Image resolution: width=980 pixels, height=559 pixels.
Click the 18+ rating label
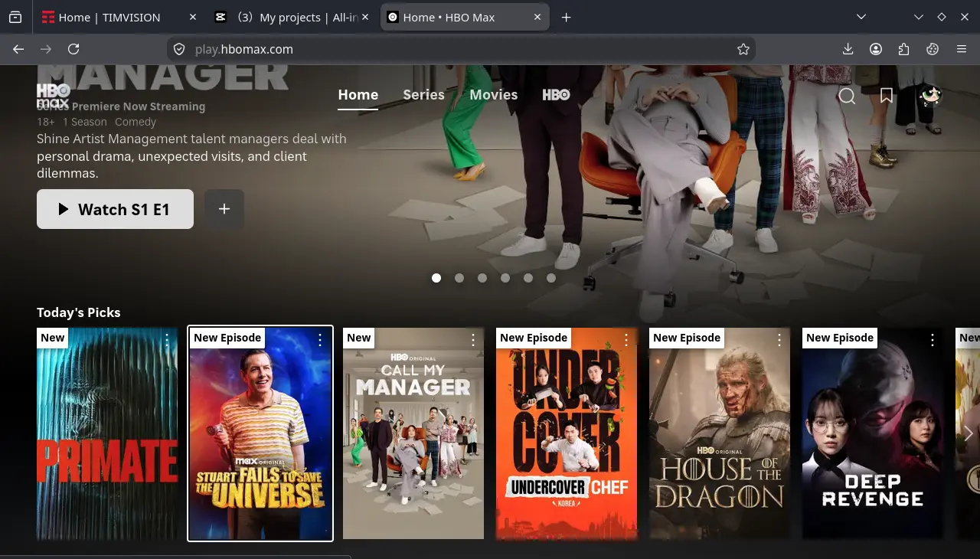(x=46, y=122)
